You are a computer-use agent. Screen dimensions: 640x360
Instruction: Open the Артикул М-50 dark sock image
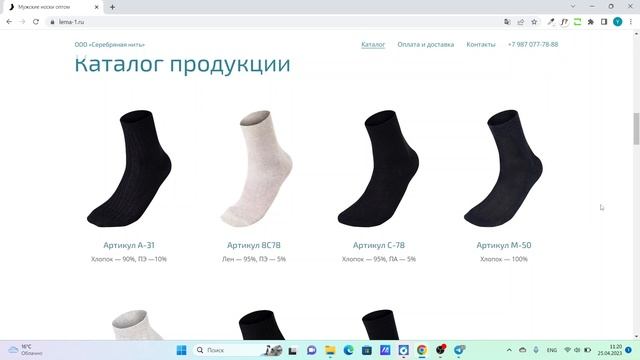coord(503,168)
